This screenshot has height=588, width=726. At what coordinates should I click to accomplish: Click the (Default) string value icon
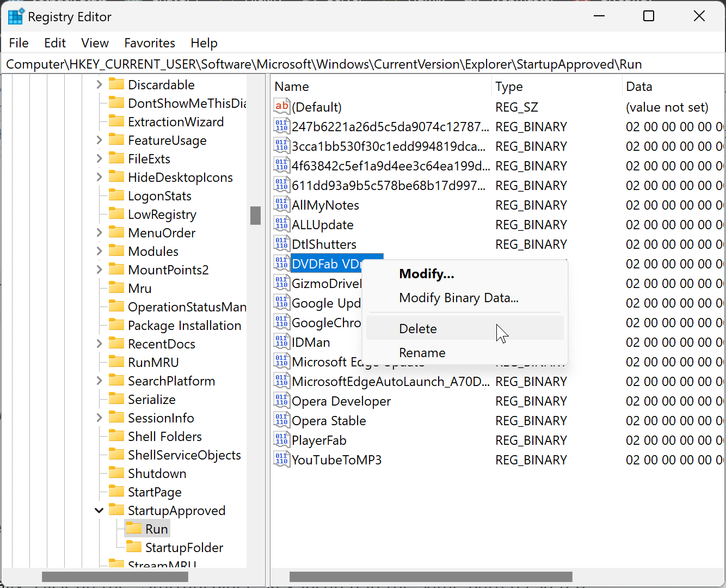point(281,107)
